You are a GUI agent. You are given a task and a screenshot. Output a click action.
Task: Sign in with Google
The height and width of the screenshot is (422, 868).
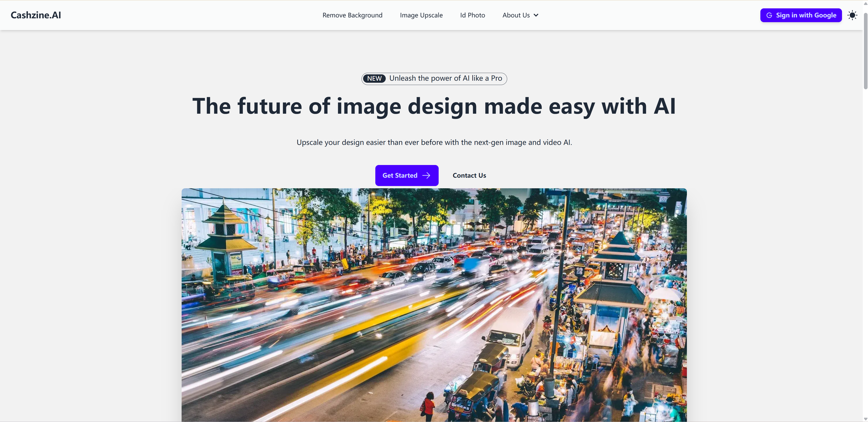coord(801,15)
